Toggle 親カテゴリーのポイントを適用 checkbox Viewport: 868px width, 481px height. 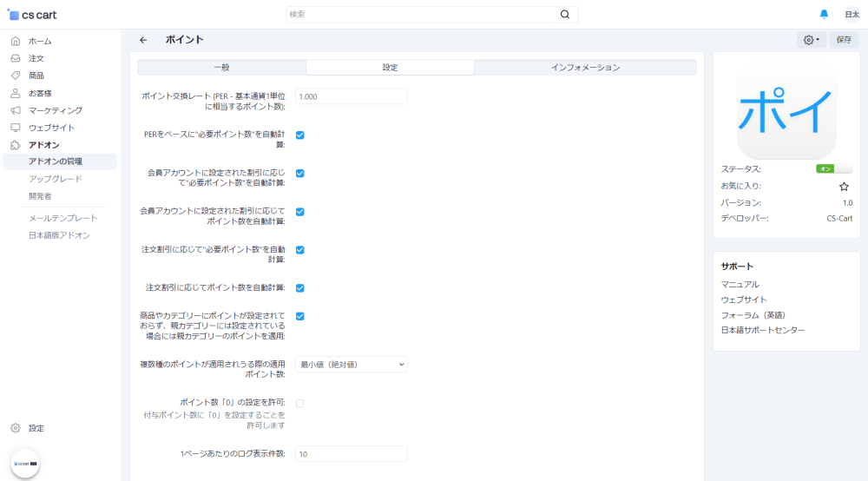tap(300, 316)
